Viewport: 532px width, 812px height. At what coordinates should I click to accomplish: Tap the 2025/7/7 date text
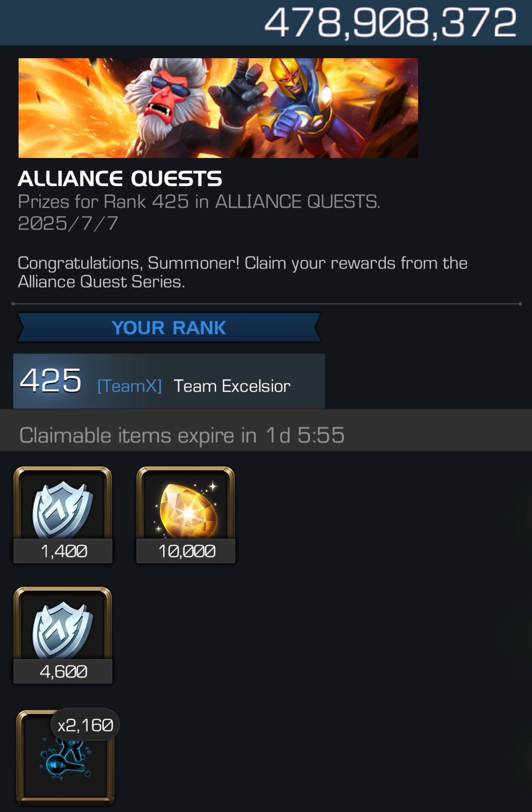[68, 224]
